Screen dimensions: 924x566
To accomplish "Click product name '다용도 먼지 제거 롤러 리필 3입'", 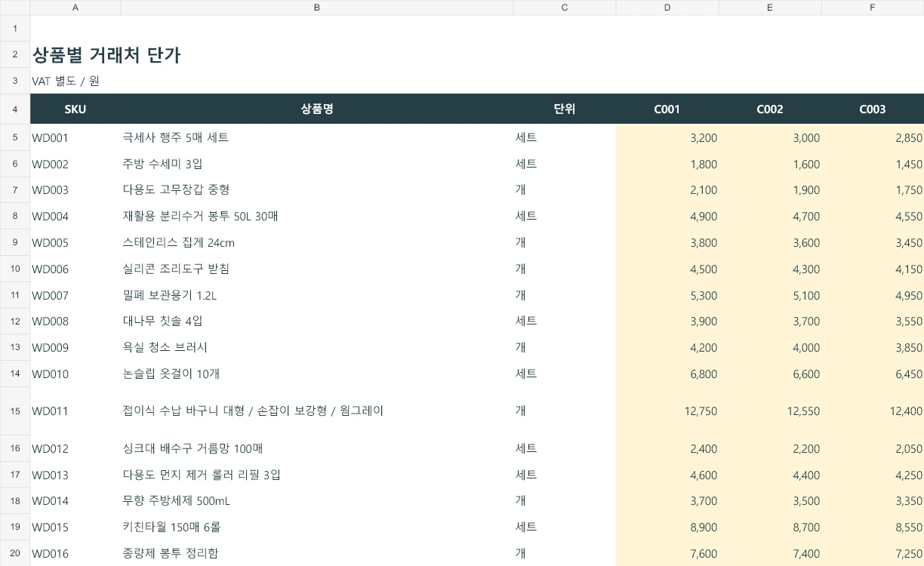I will click(x=202, y=475).
